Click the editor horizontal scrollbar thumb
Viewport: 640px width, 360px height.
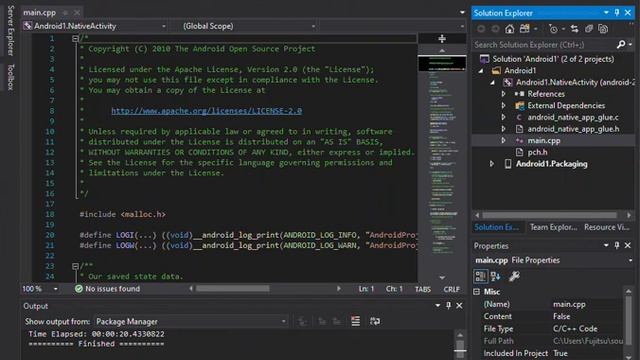point(233,289)
